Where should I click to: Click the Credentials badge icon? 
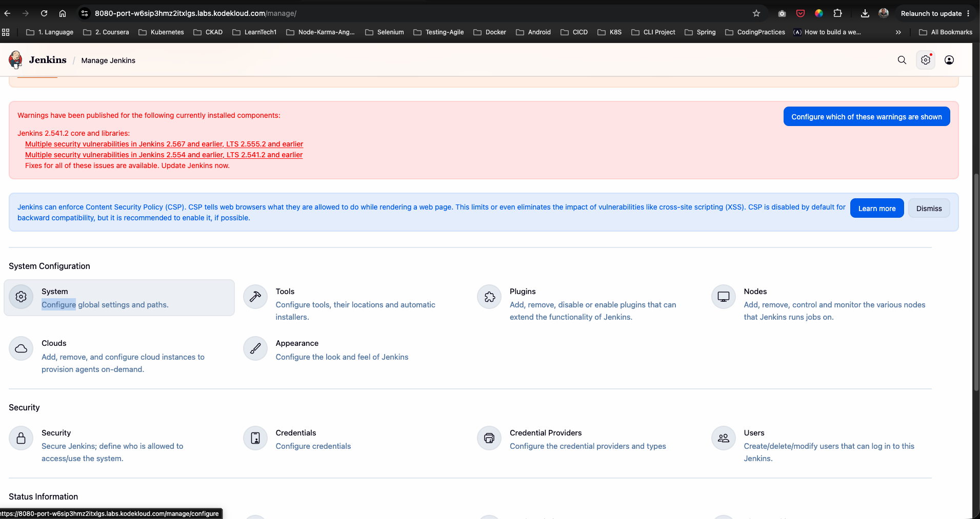[255, 438]
